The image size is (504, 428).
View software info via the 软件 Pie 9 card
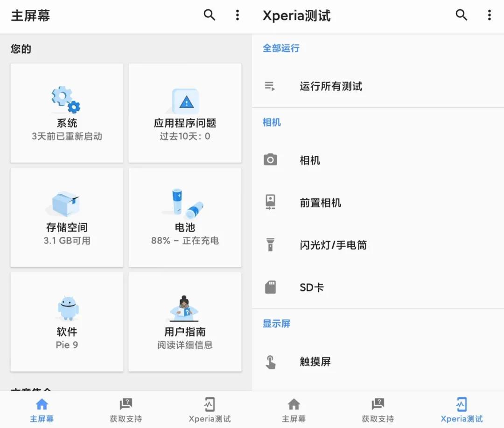point(66,322)
